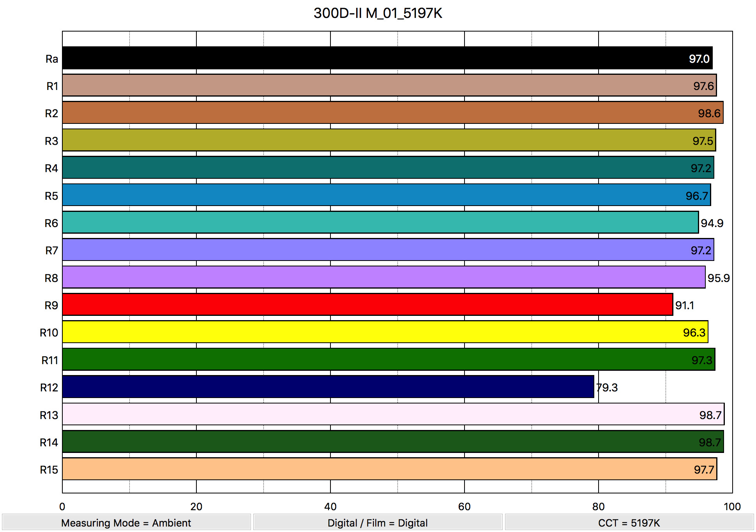Image resolution: width=756 pixels, height=532 pixels.
Task: Click the dark blue R12 bar
Action: click(328, 387)
